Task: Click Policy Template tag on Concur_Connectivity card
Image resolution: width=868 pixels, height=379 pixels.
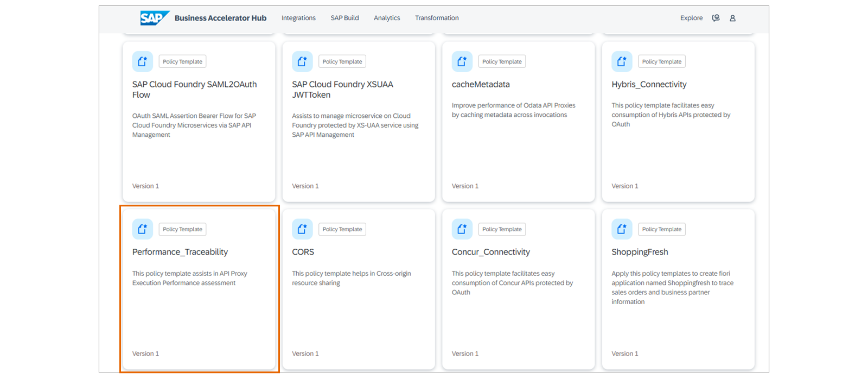Action: click(502, 229)
